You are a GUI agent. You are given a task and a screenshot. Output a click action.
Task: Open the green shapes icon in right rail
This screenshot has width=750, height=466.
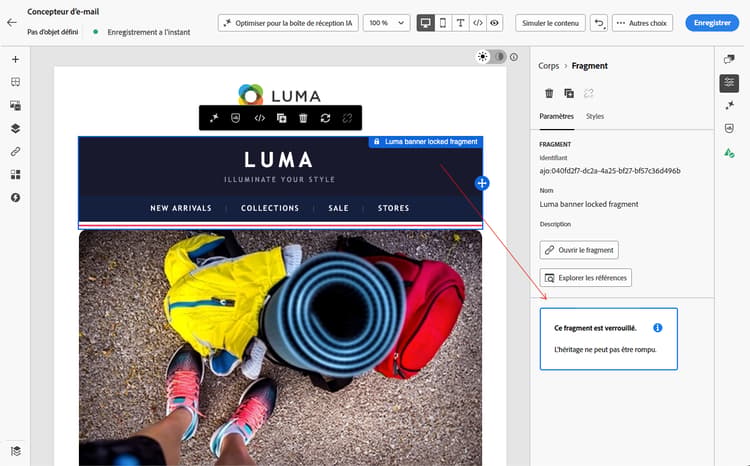click(729, 153)
